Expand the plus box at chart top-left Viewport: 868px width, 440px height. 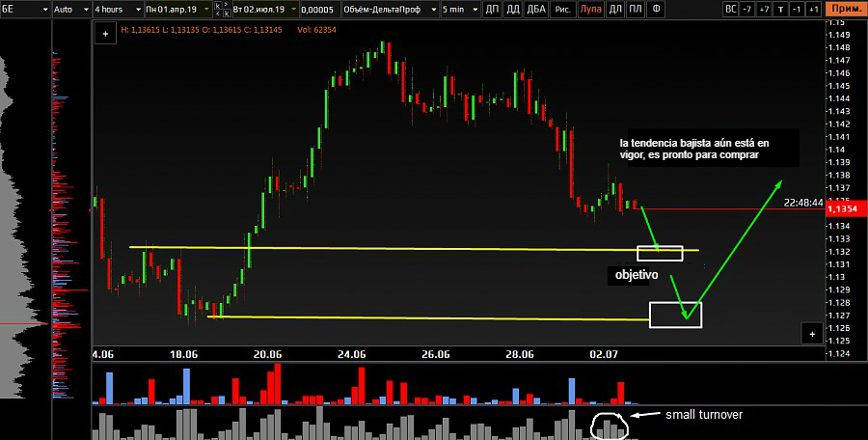click(x=103, y=32)
